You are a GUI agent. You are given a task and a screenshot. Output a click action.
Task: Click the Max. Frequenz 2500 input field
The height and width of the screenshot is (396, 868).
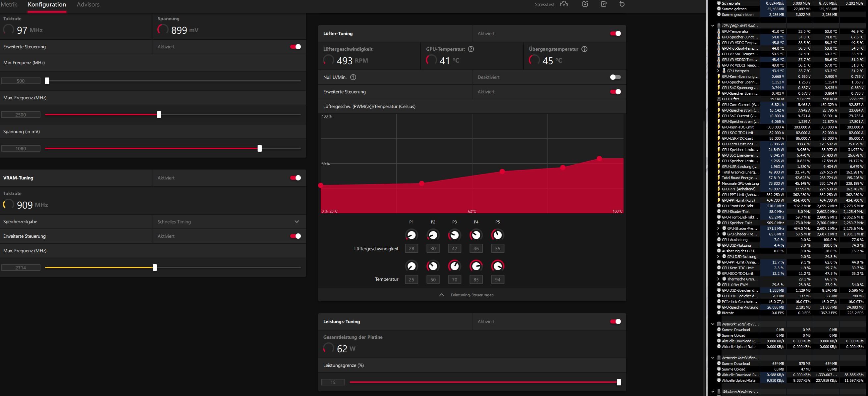point(21,115)
